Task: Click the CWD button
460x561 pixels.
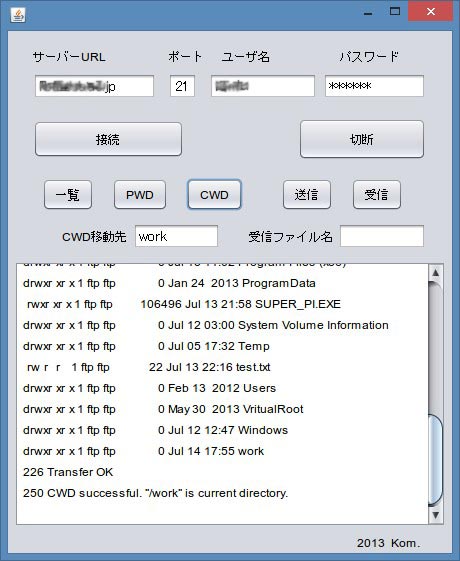Action: pos(214,195)
